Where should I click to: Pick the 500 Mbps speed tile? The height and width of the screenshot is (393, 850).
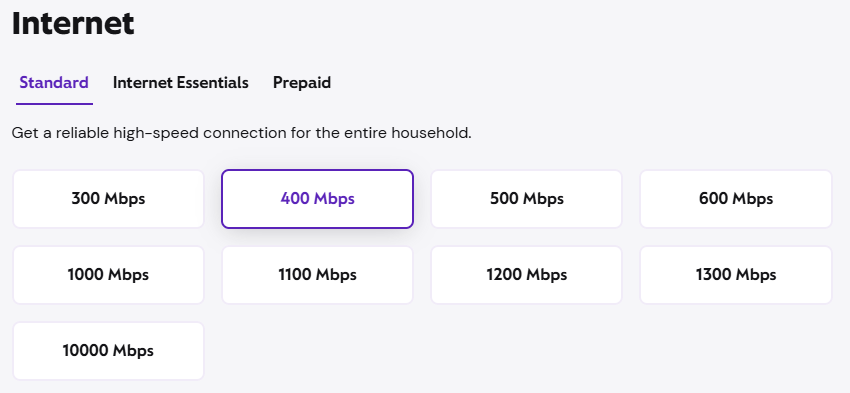pos(526,199)
